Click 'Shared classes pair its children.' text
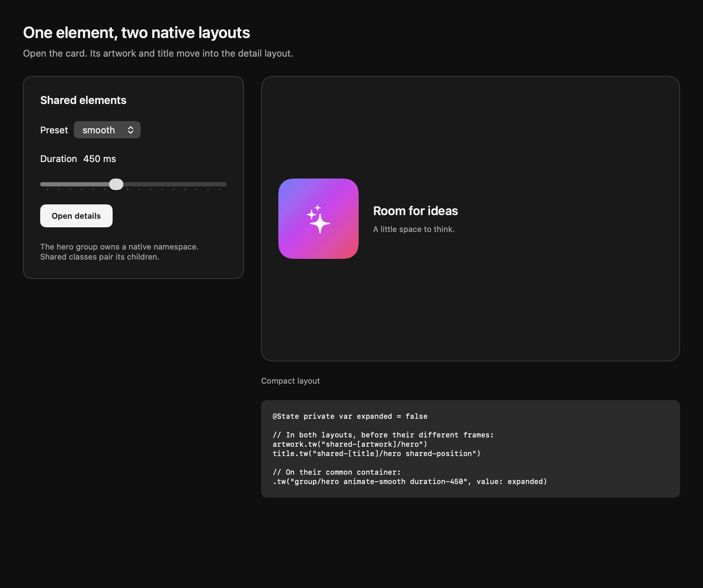The width and height of the screenshot is (703, 588). [x=100, y=257]
